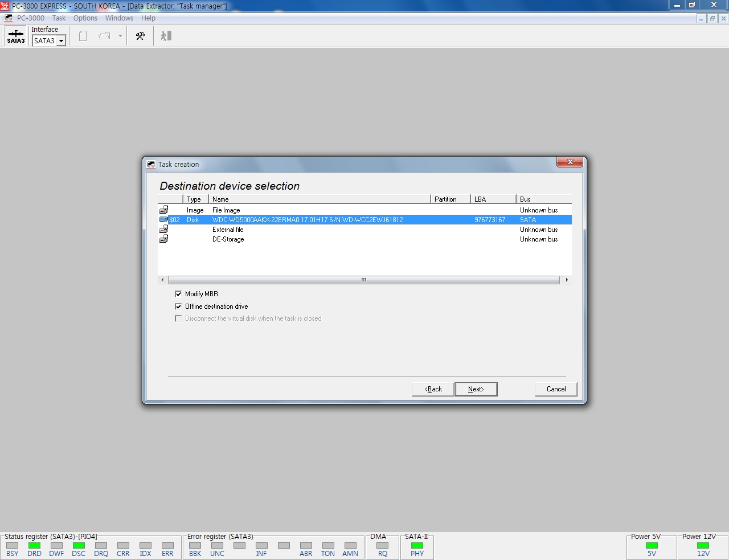Select the External file destination row
The height and width of the screenshot is (560, 729).
coord(364,230)
